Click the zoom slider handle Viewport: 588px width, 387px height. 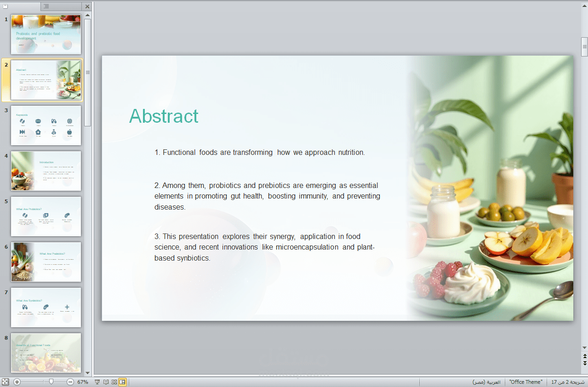pyautogui.click(x=51, y=381)
